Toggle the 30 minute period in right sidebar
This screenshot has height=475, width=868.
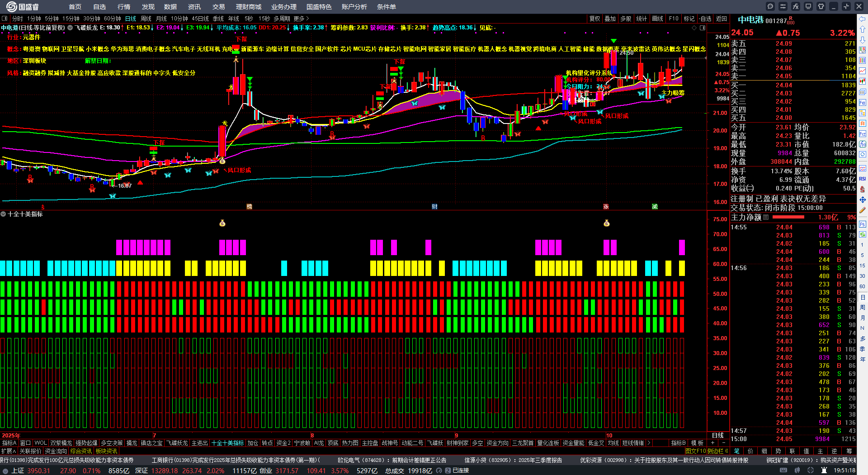(863, 276)
